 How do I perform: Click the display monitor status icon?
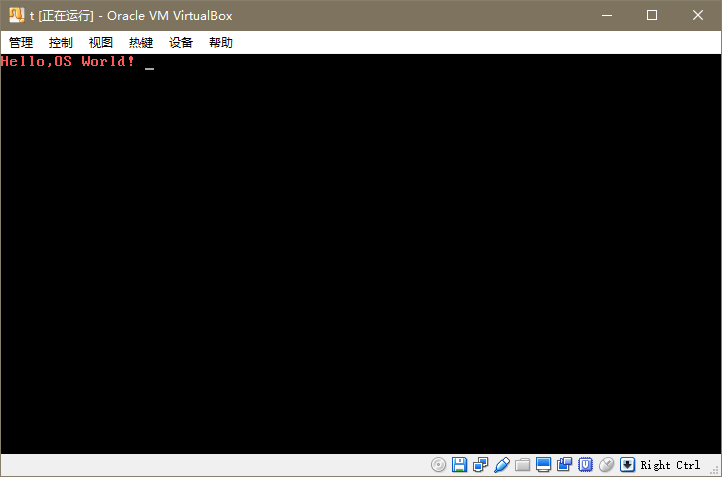543,465
